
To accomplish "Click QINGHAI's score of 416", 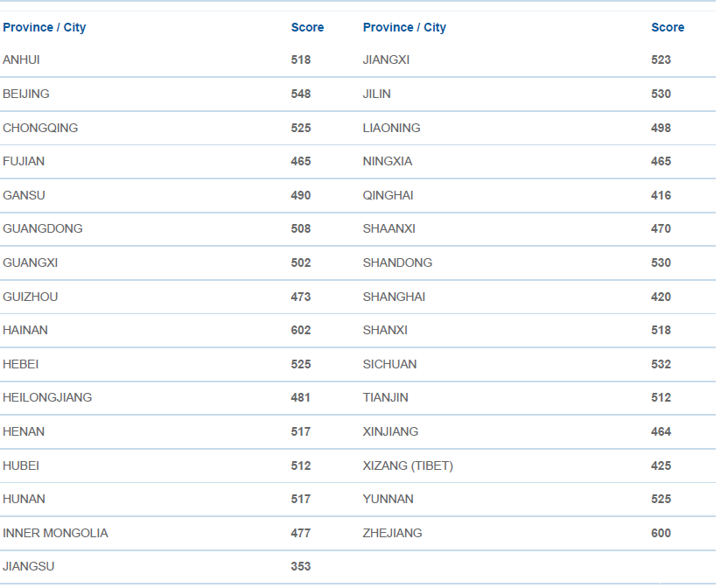I will coord(661,195).
